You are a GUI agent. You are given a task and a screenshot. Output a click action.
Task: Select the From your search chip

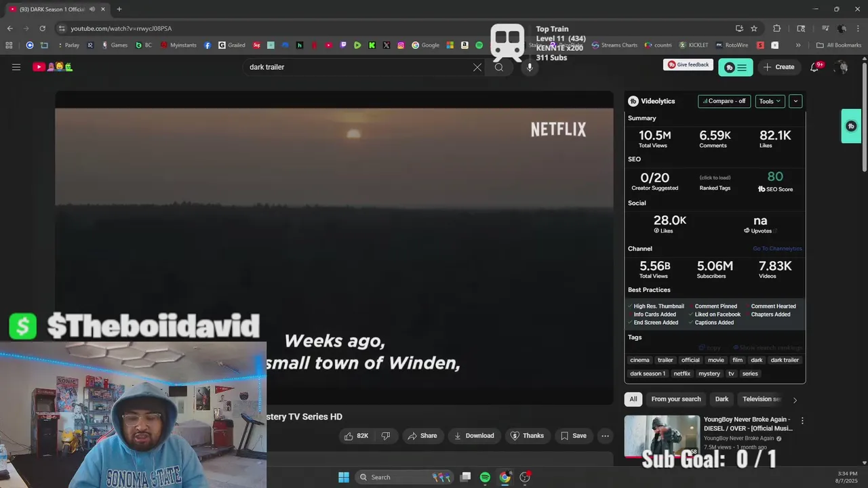(x=676, y=399)
